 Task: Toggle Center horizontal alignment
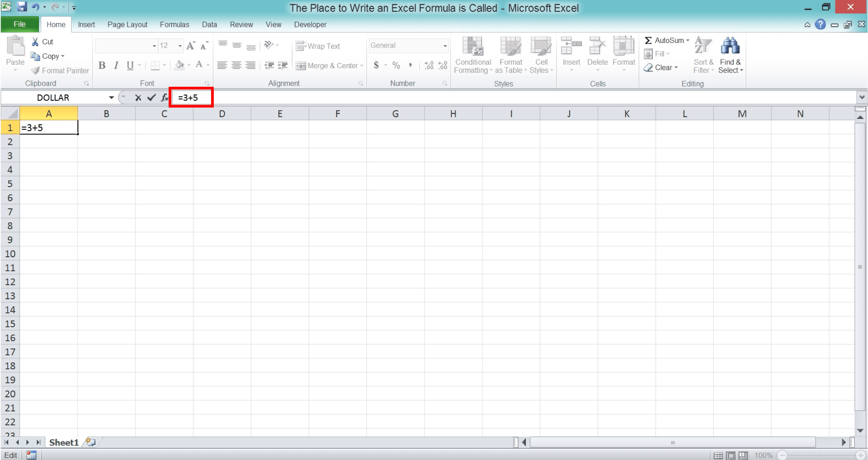(236, 66)
